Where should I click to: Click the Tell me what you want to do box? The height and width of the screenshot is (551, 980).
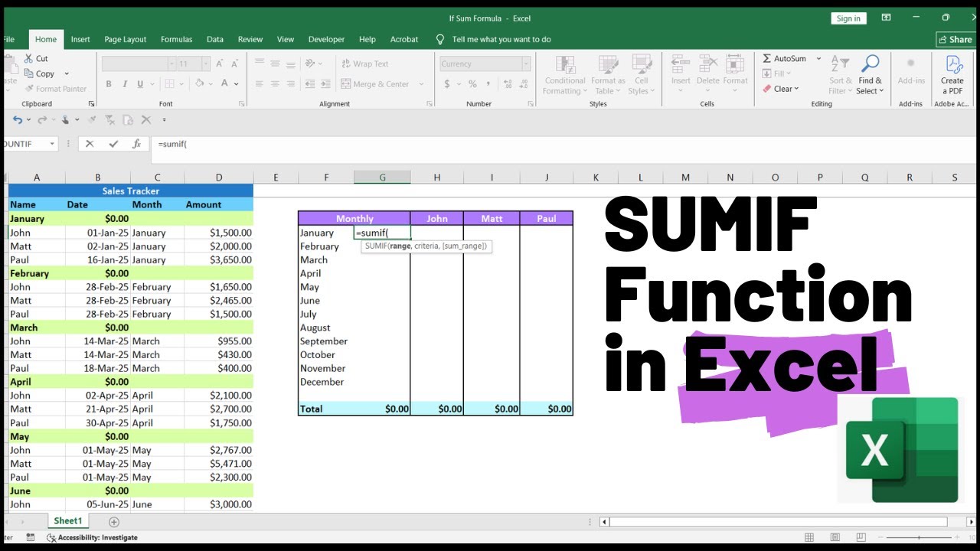pos(501,39)
